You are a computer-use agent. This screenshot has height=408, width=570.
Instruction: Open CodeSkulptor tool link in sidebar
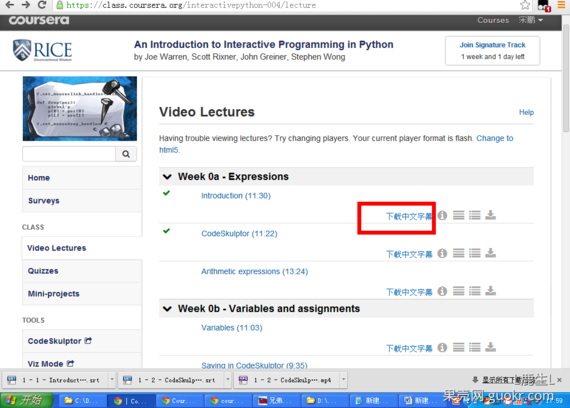(x=82, y=341)
